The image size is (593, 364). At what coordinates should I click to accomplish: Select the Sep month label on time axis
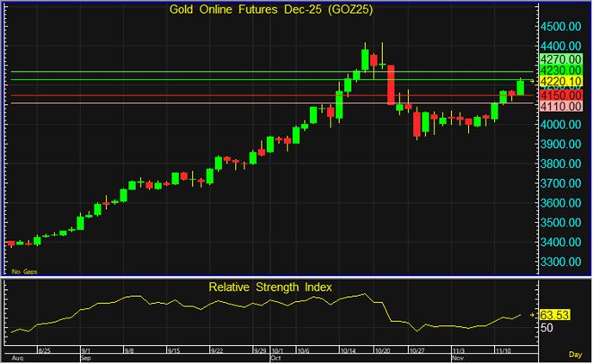coord(85,358)
